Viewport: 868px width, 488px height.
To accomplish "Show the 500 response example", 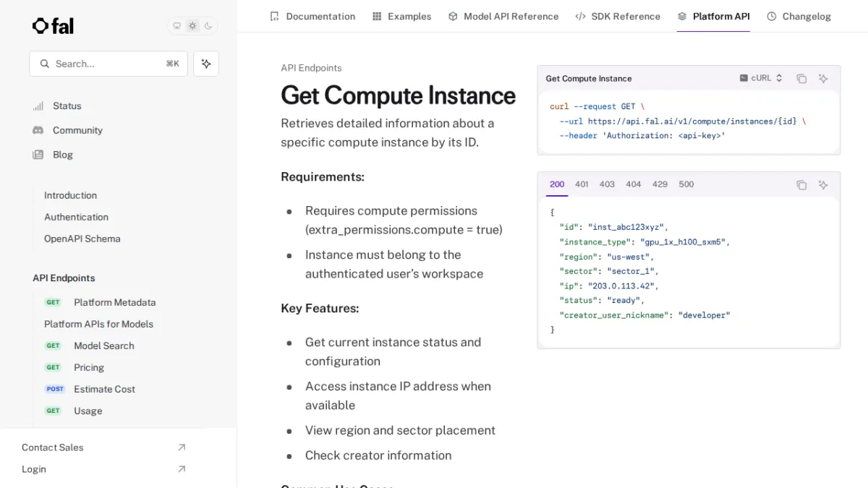I will click(686, 184).
